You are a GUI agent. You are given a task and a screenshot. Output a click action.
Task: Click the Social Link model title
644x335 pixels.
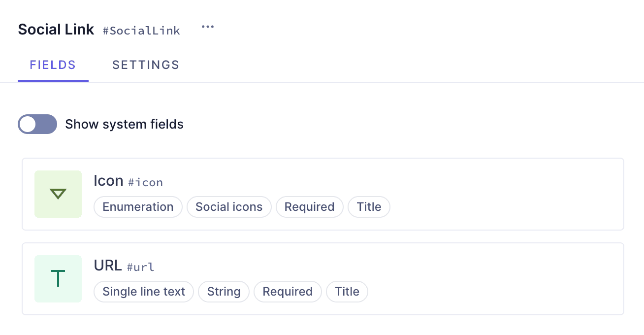(x=56, y=29)
